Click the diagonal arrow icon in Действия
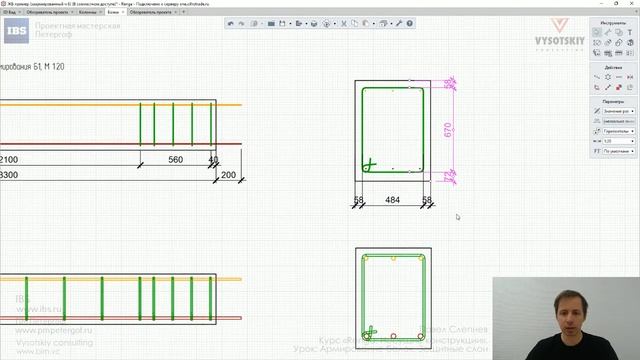Image resolution: width=640 pixels, height=360 pixels. 608,87
